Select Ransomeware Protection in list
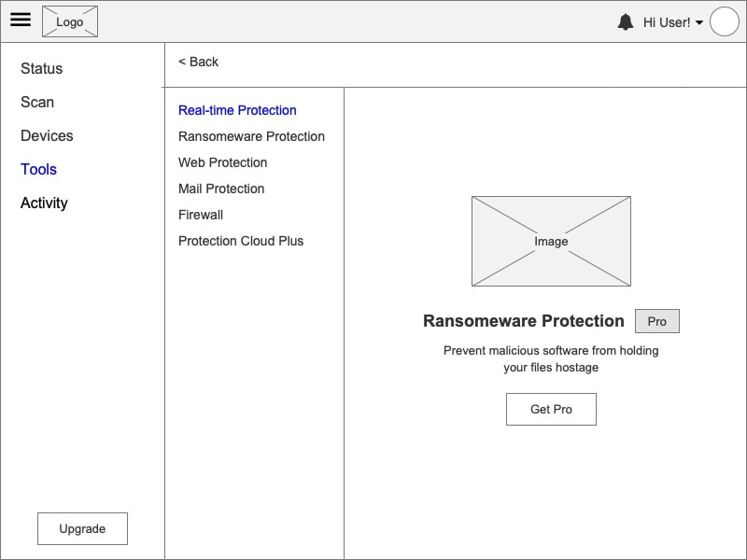 [x=251, y=136]
